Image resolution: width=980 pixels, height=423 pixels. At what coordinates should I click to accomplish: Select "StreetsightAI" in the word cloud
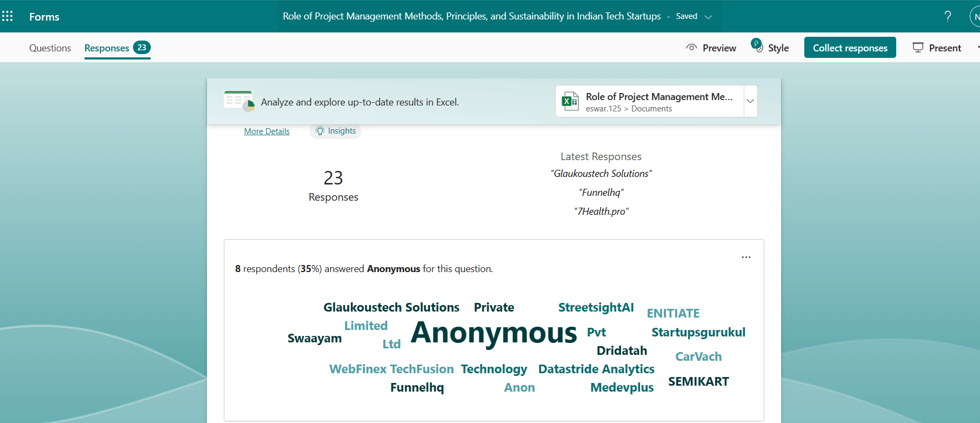596,307
